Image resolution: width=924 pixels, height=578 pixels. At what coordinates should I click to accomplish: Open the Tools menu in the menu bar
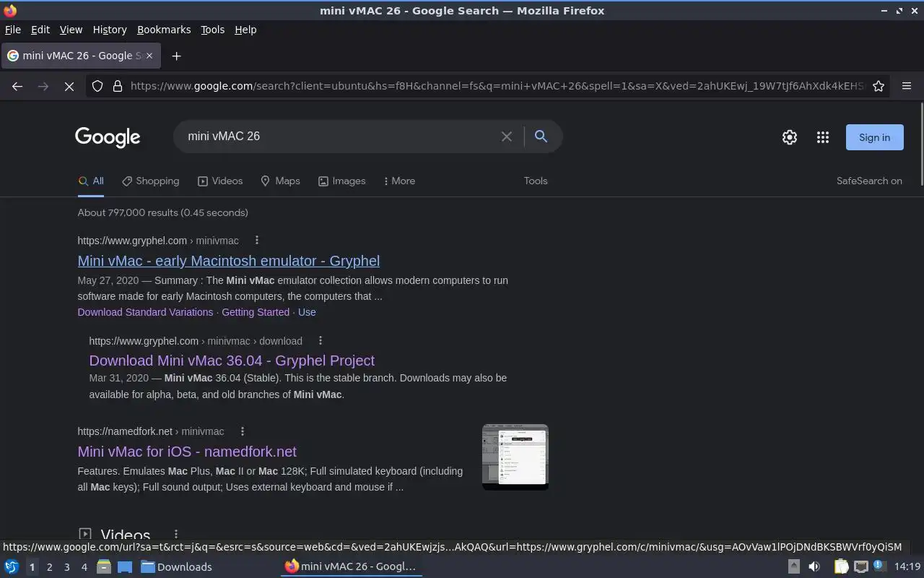[x=212, y=30]
